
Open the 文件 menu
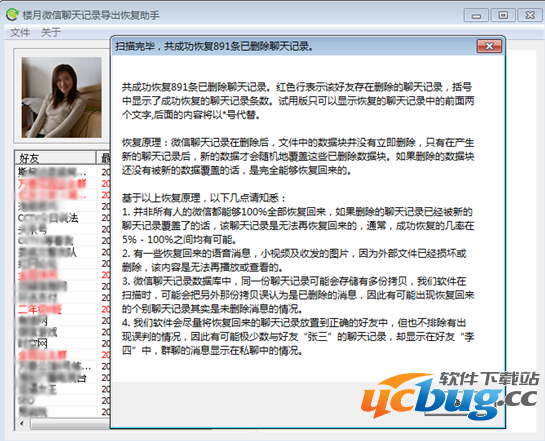(20, 33)
